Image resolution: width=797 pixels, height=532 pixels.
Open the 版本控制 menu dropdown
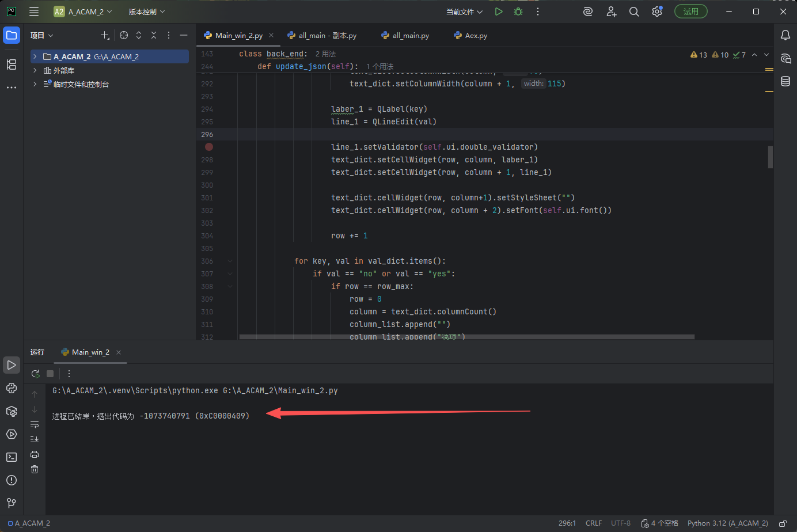pyautogui.click(x=142, y=11)
